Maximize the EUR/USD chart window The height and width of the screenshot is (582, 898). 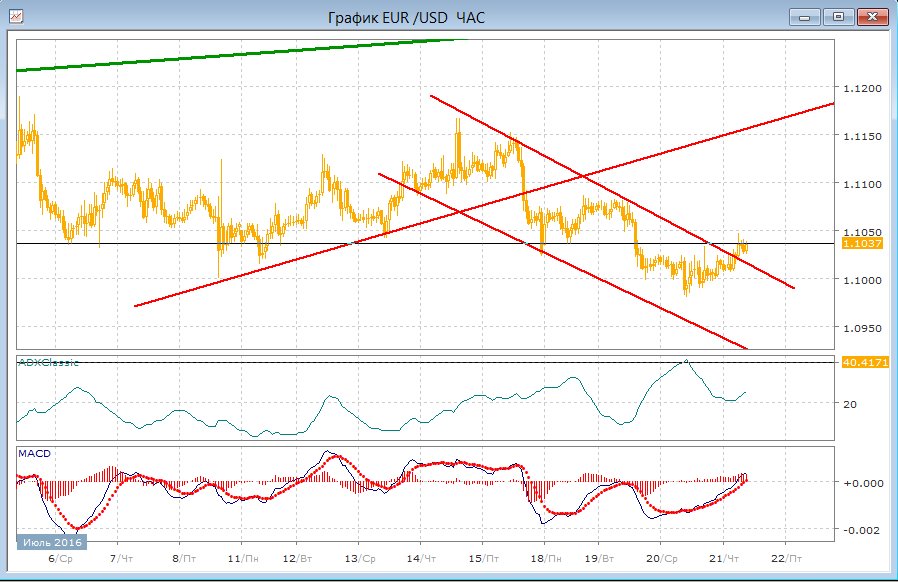tap(838, 17)
